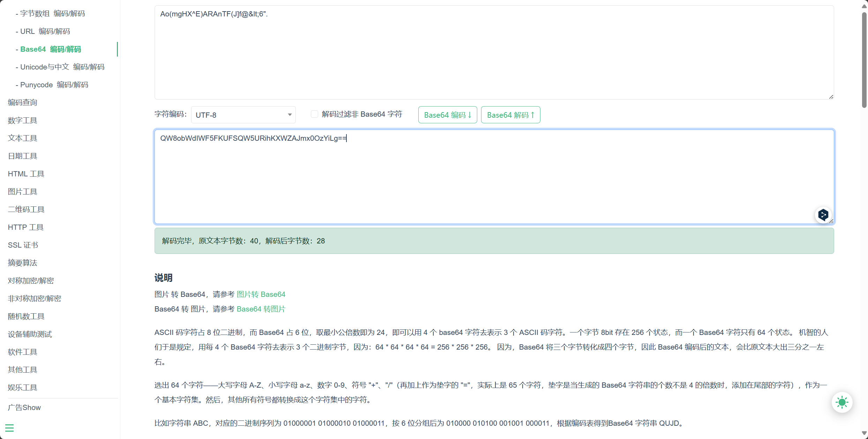Toggle the sun theme switch icon
Viewport: 868px width, 439px height.
click(x=842, y=402)
